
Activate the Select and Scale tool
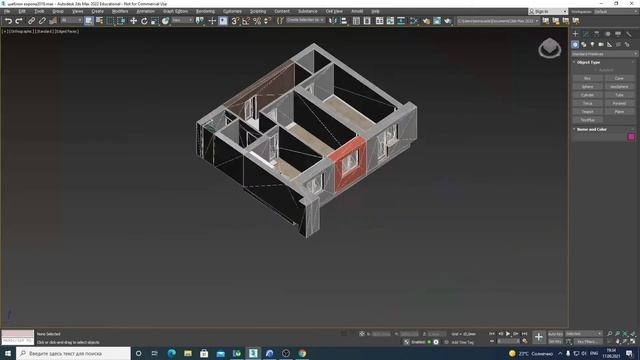(x=155, y=21)
